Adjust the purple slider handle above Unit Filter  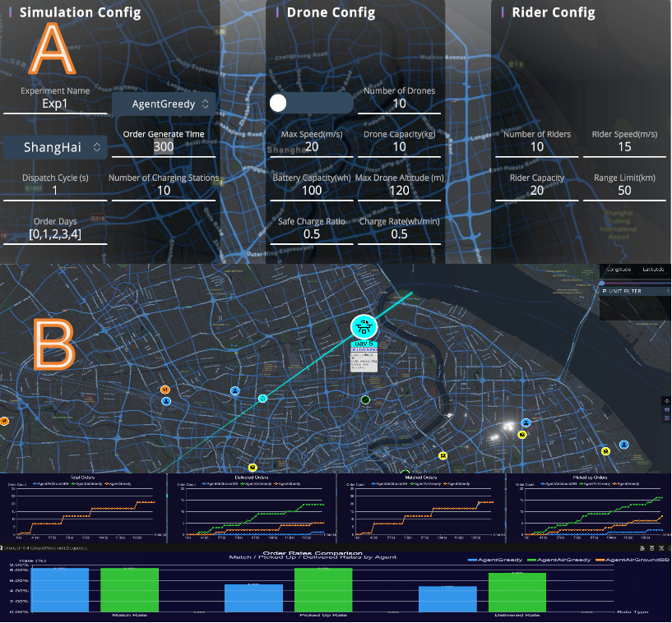(602, 283)
